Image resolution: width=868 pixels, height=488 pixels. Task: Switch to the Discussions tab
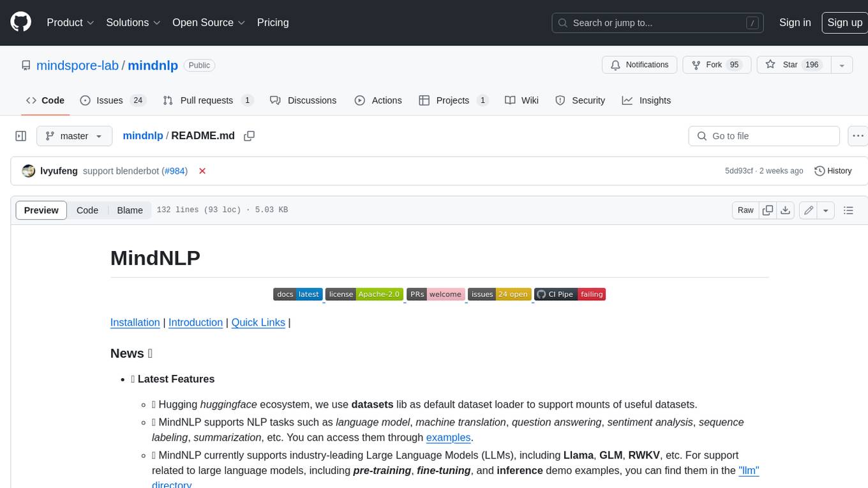point(303,100)
